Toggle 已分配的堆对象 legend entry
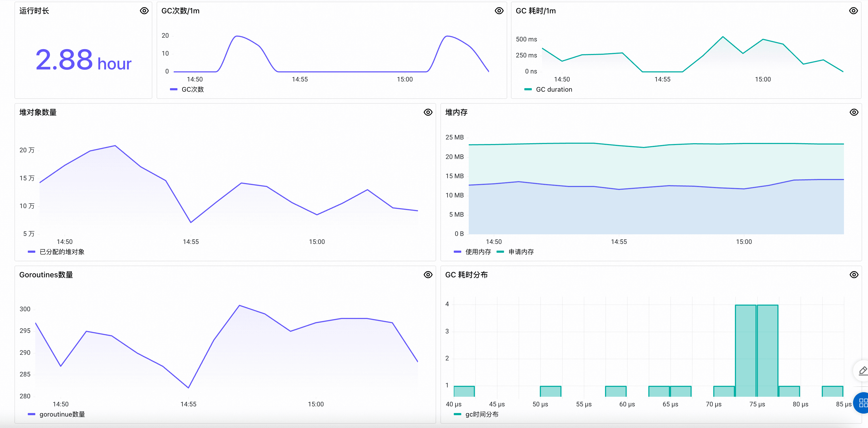The width and height of the screenshot is (868, 428). (x=62, y=252)
